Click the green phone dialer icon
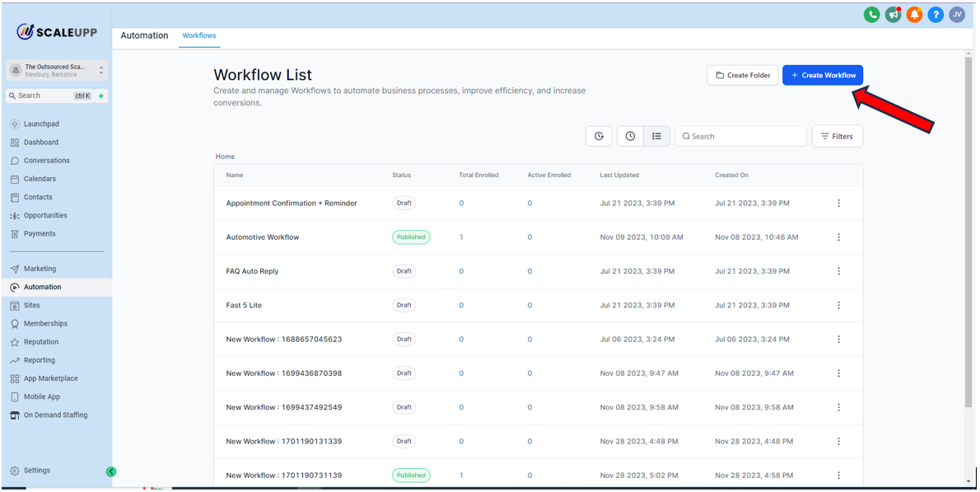Image resolution: width=980 pixels, height=492 pixels. (871, 15)
